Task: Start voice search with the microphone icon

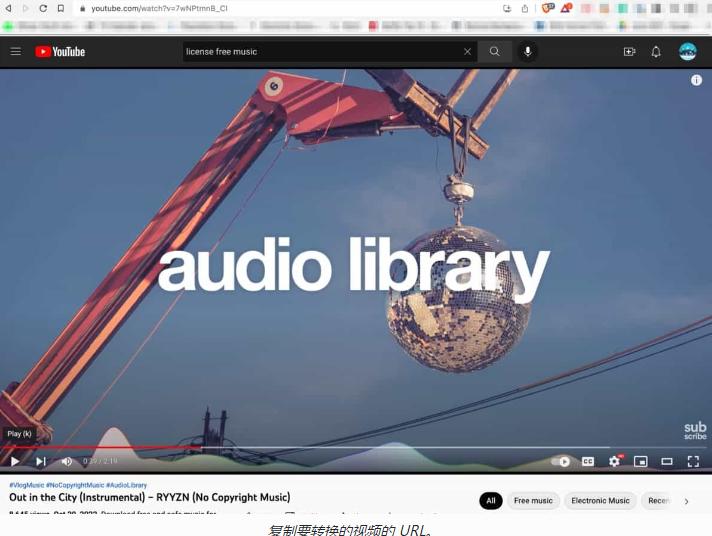Action: click(x=528, y=51)
